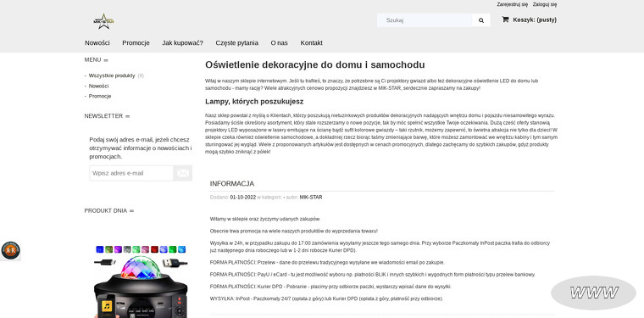Submit search with the magnifier icon
This screenshot has height=318, width=644.
click(x=481, y=20)
